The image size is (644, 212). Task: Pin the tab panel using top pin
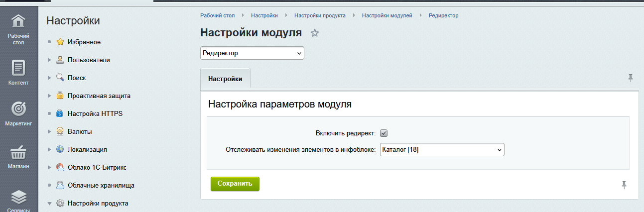pyautogui.click(x=630, y=78)
